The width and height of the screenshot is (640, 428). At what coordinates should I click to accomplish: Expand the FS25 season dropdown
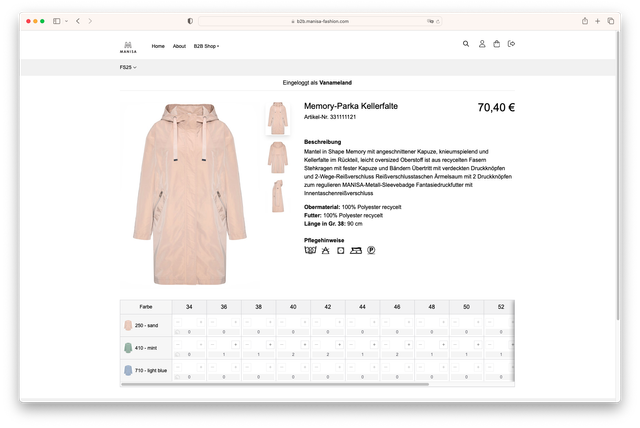tap(128, 67)
